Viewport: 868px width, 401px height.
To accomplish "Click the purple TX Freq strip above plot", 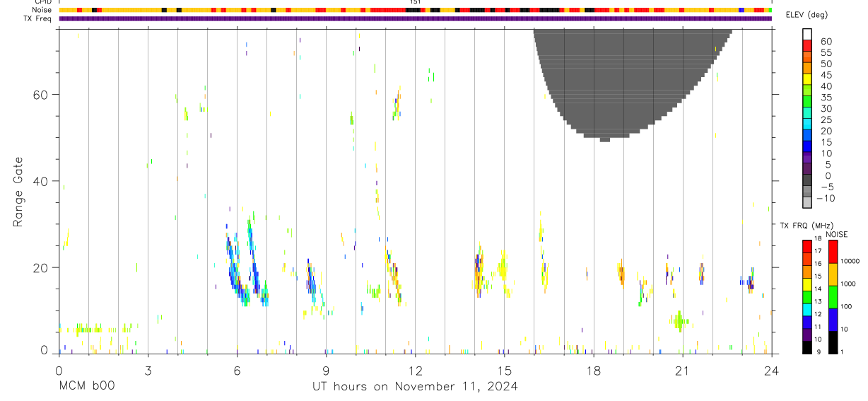I will [415, 18].
